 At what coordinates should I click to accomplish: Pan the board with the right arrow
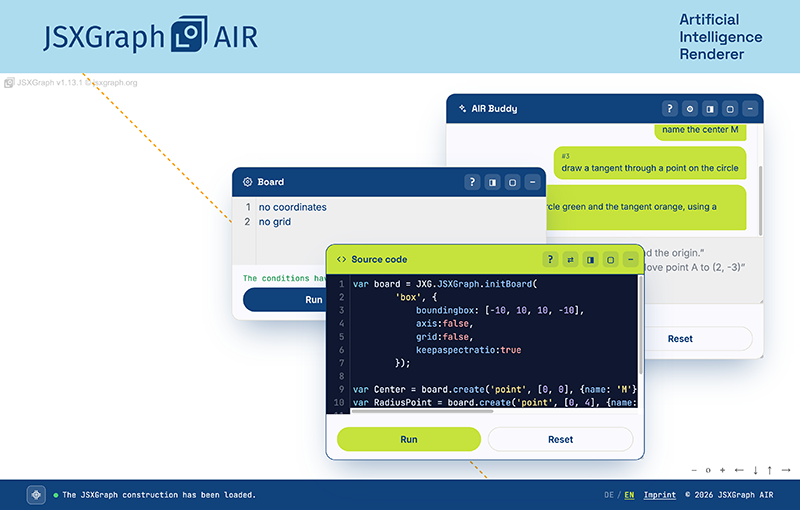(x=786, y=470)
